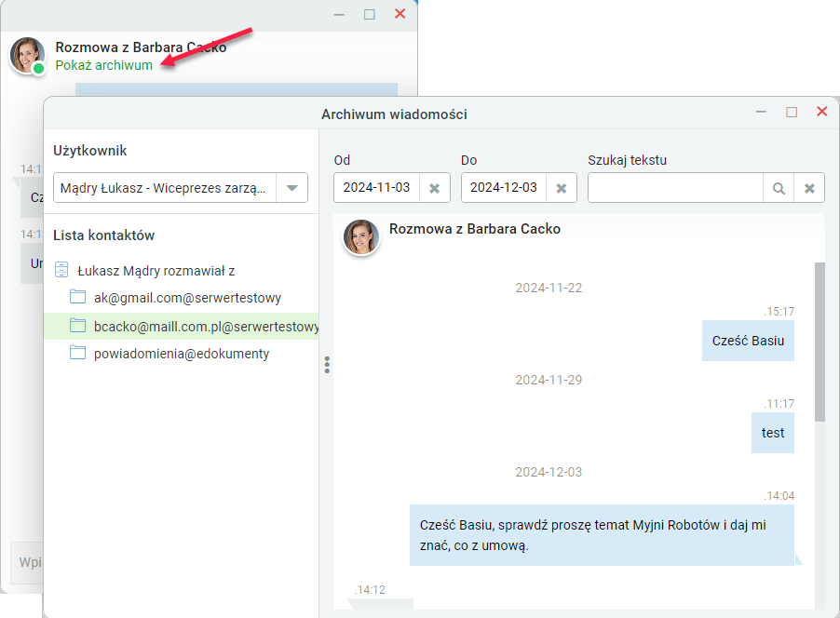Click folder icon of powiadomienia contact
This screenshot has width=840, height=618.
(x=77, y=353)
